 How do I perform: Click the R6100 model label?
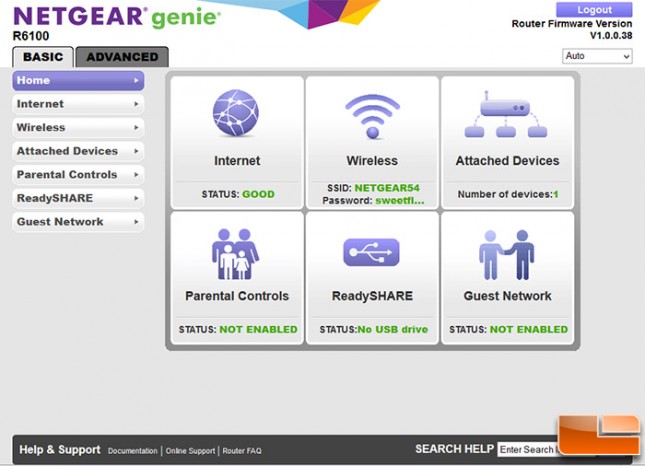pyautogui.click(x=31, y=36)
